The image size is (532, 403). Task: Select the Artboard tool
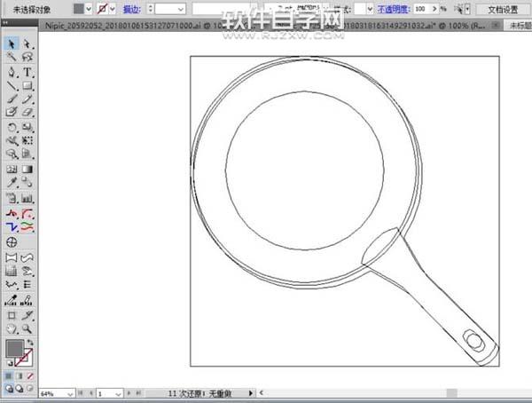12,315
